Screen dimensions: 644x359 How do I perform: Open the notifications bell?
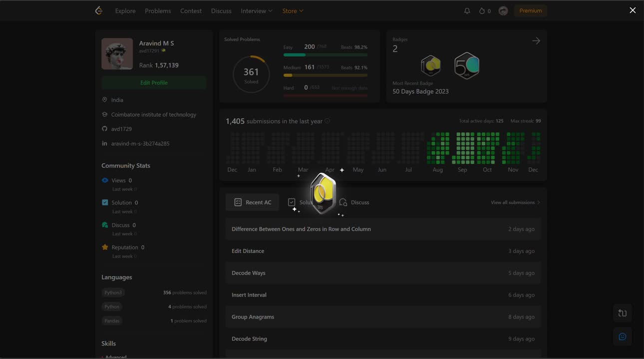coord(467,11)
